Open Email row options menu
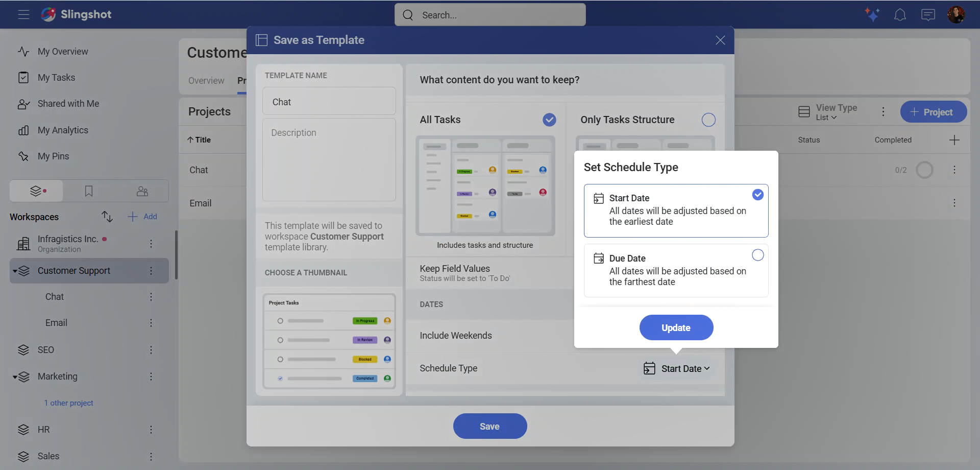 pos(954,203)
